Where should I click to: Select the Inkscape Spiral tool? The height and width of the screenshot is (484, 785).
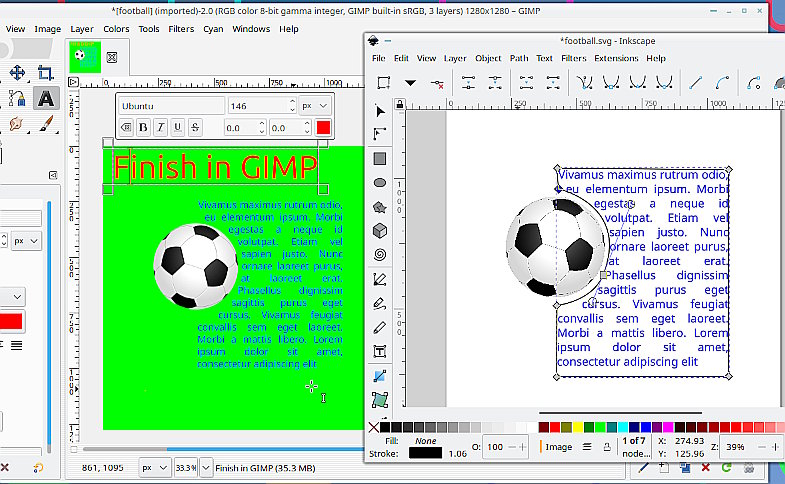[380, 255]
